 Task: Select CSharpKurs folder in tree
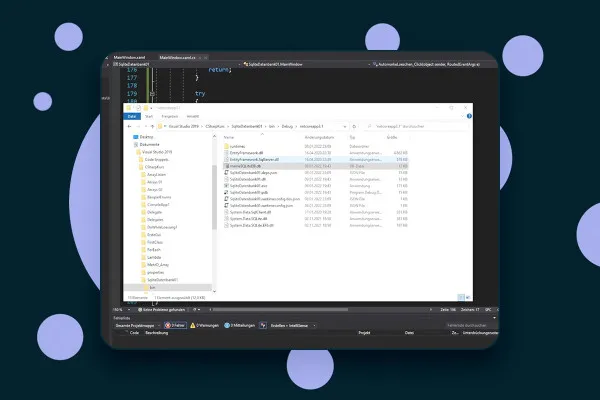coord(154,167)
